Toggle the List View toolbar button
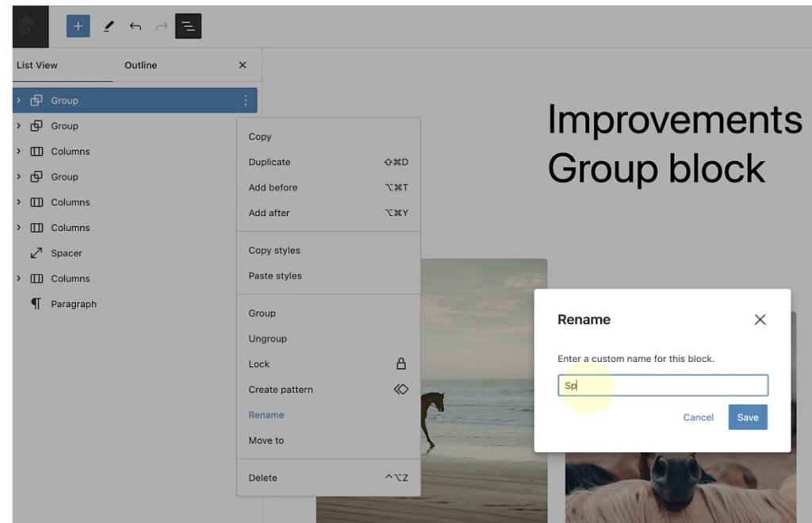The image size is (812, 523). (188, 26)
